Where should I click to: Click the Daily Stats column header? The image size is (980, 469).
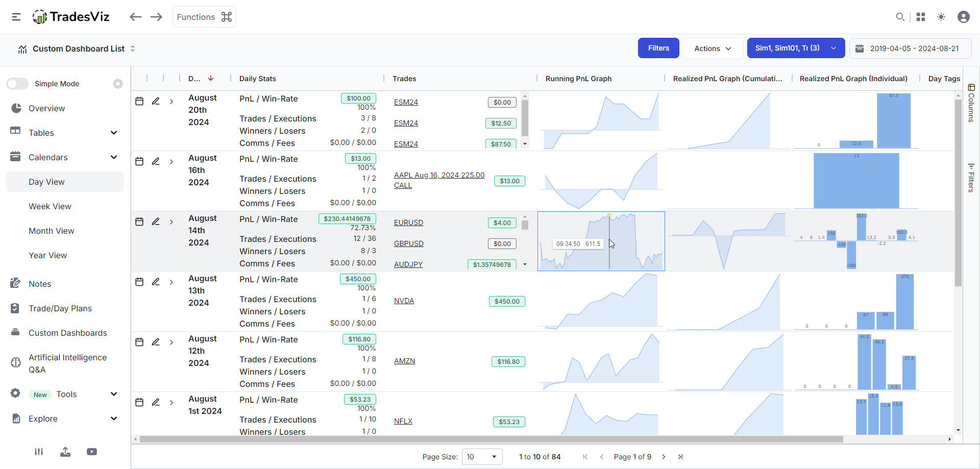(x=258, y=79)
